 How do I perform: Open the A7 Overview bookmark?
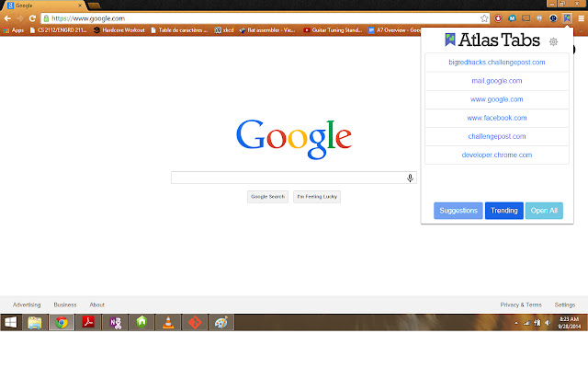pos(394,30)
